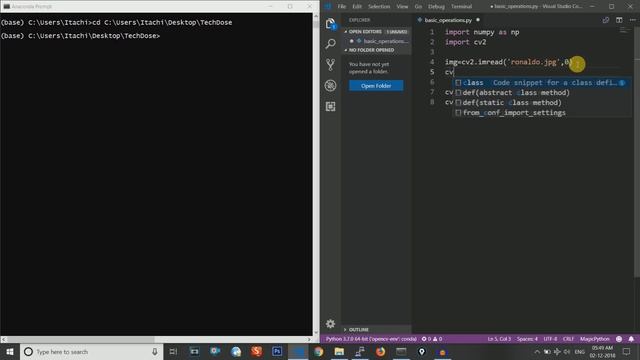Open the Edit menu
Image resolution: width=640 pixels, height=360 pixels.
[357, 6]
